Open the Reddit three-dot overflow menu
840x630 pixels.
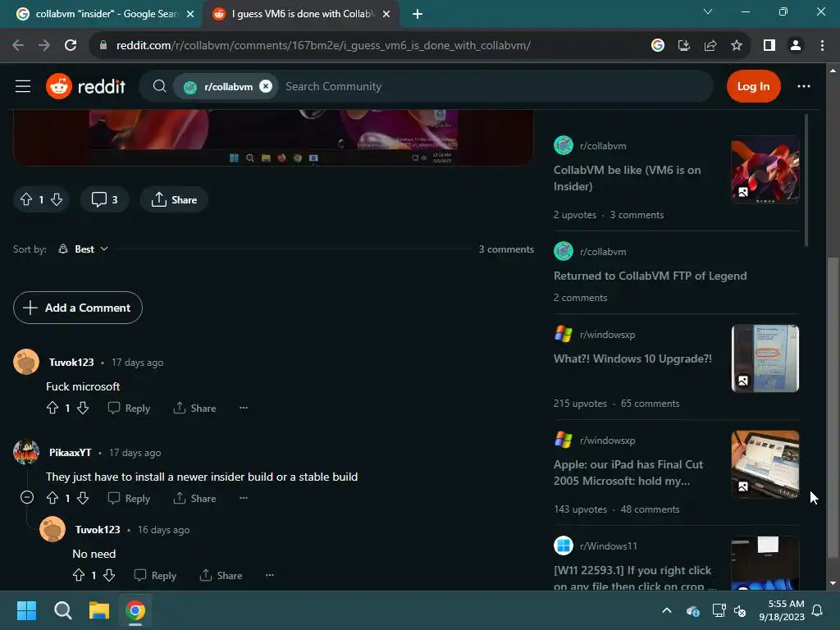[x=804, y=86]
